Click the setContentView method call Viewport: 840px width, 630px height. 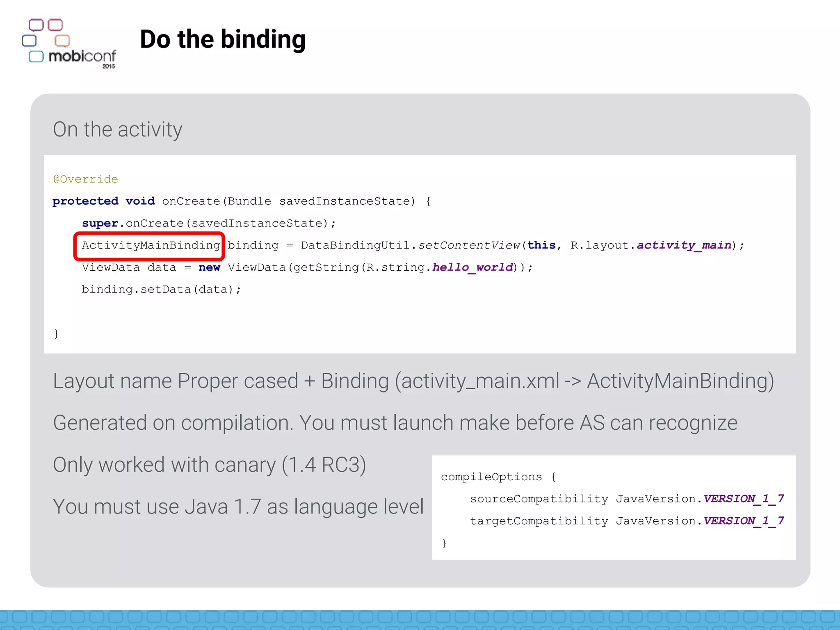(469, 245)
